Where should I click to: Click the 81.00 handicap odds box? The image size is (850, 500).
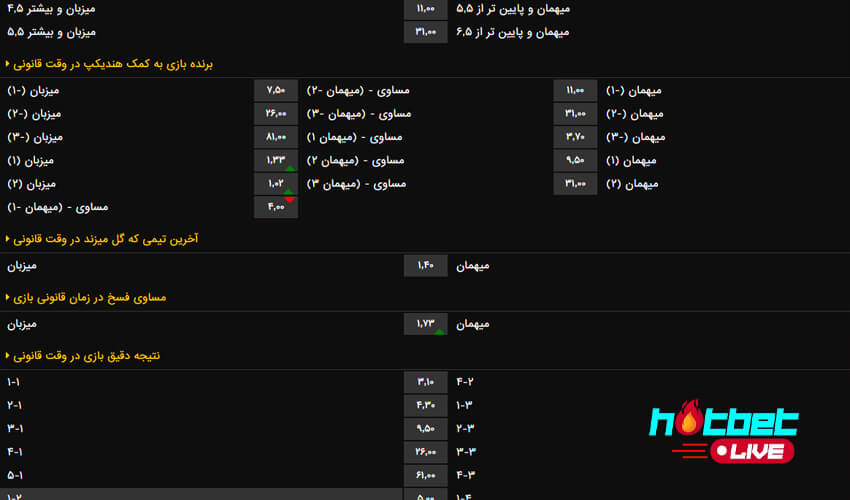point(276,137)
